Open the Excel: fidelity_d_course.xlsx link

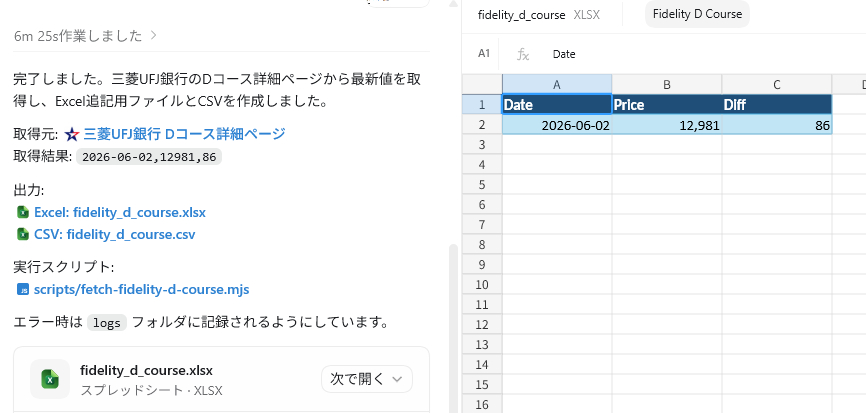coord(120,212)
